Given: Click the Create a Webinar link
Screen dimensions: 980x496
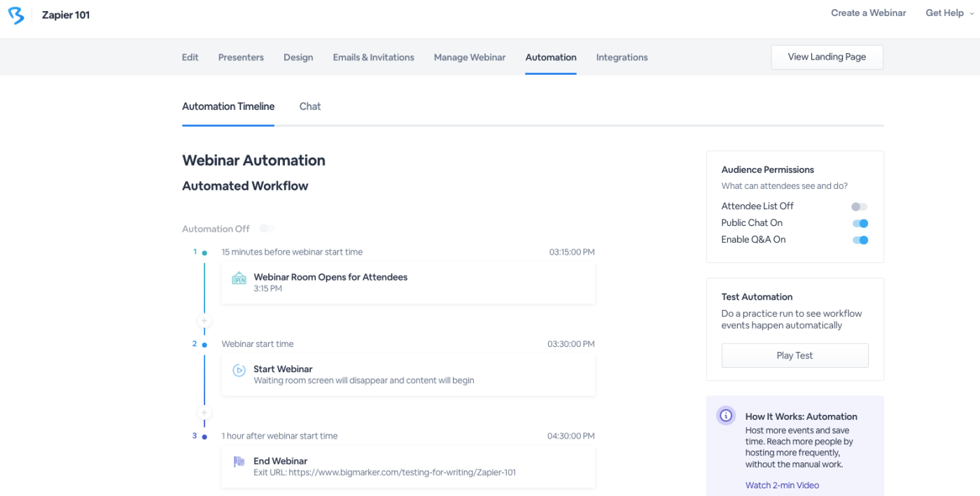Looking at the screenshot, I should coord(868,13).
